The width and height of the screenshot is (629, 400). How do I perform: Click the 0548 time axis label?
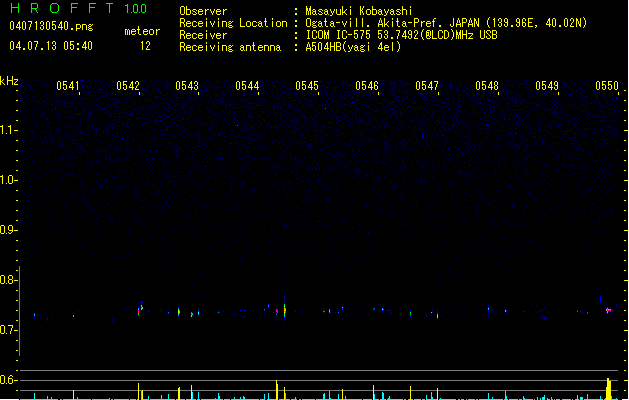(x=487, y=86)
